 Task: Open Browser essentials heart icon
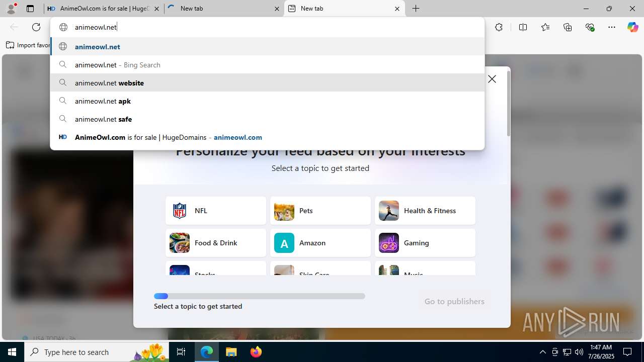(x=590, y=27)
